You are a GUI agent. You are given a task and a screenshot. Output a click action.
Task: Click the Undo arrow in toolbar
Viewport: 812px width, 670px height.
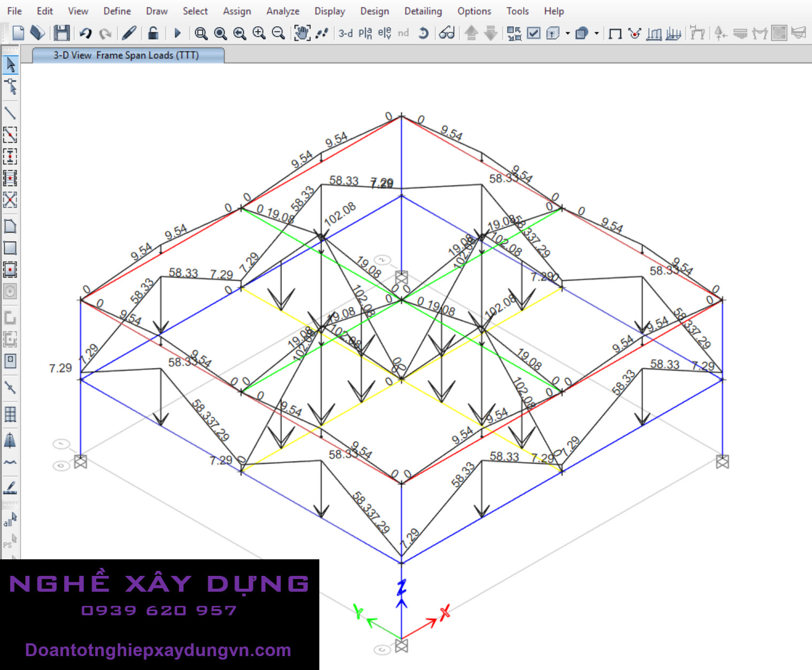coord(85,33)
